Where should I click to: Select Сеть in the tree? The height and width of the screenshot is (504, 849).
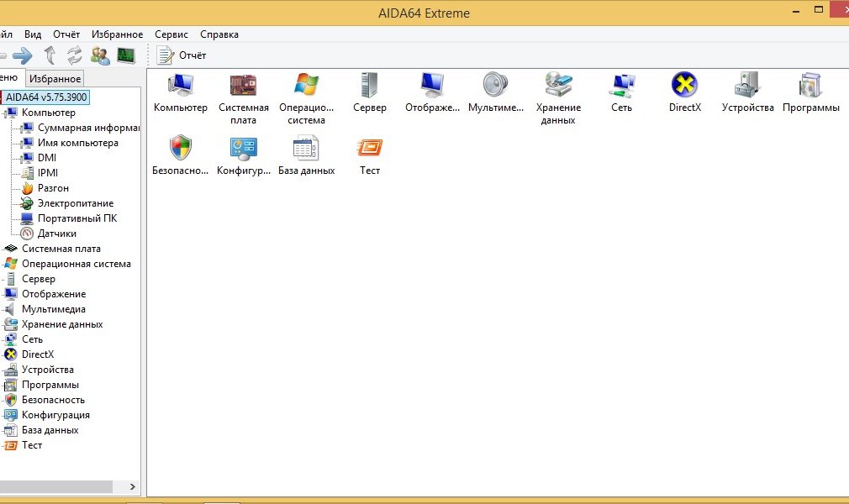pyautogui.click(x=32, y=340)
